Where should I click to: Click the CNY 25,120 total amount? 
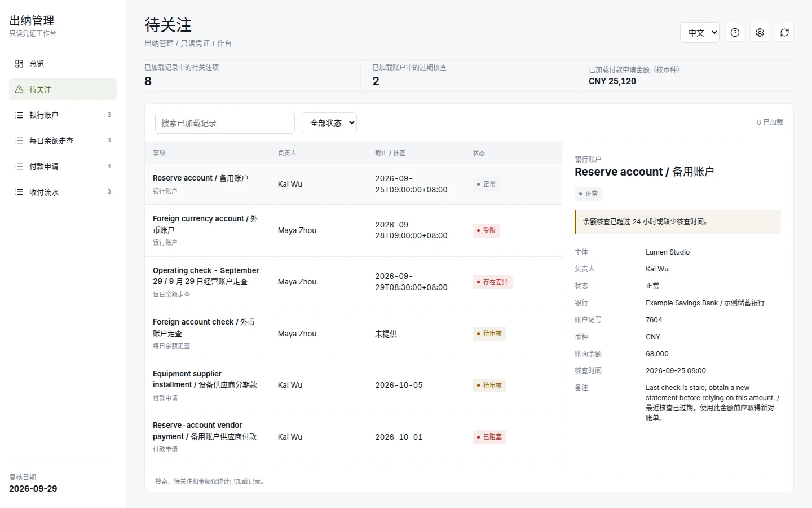click(x=612, y=81)
